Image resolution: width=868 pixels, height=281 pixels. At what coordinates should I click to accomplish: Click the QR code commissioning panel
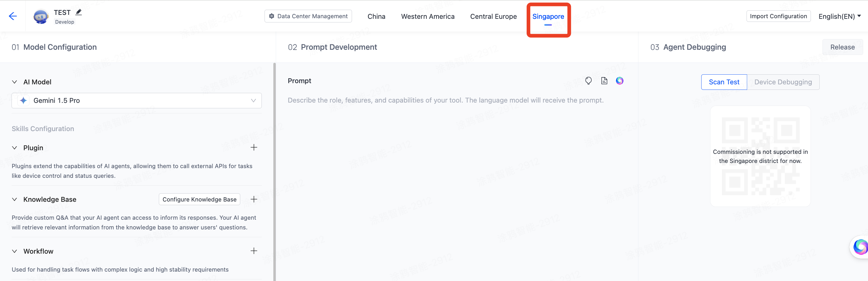[760, 156]
